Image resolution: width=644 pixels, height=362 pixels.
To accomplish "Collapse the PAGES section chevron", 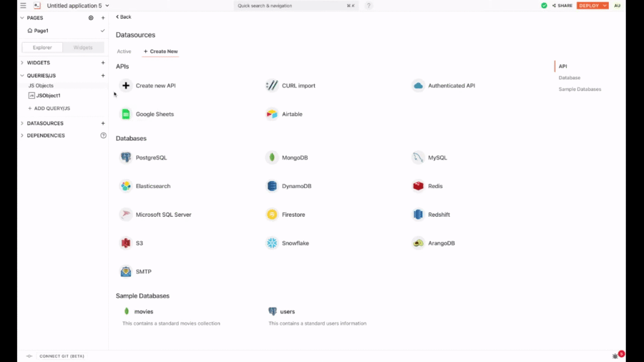I will 22,18.
